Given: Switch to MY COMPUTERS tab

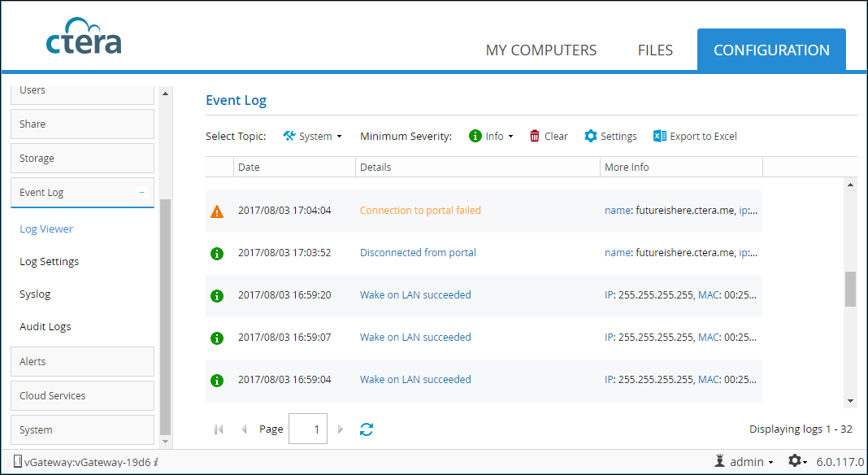Looking at the screenshot, I should click(540, 50).
